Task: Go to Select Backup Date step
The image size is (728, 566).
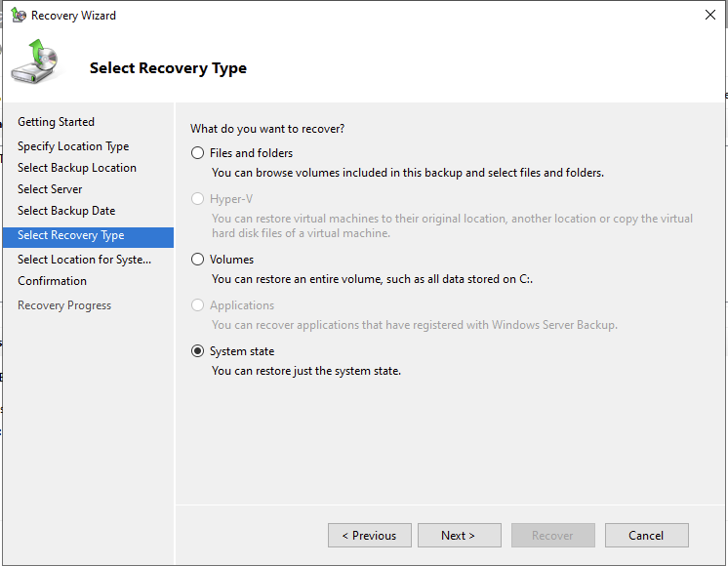Action: coord(66,211)
